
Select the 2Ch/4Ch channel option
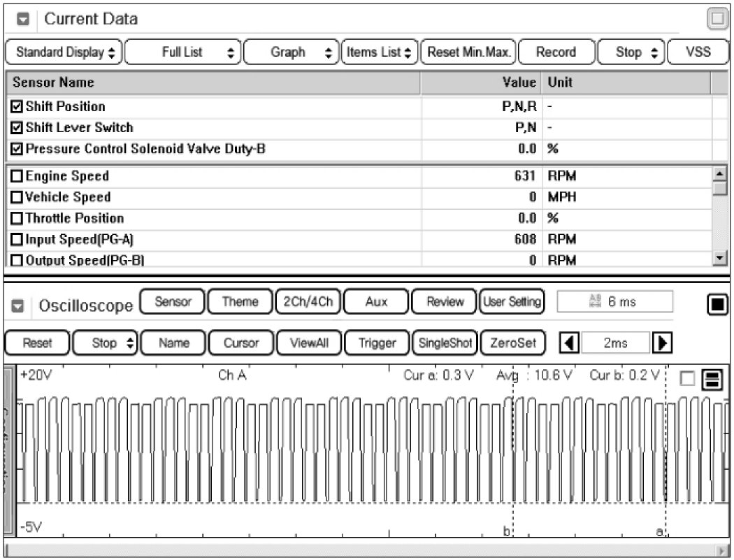tap(308, 302)
